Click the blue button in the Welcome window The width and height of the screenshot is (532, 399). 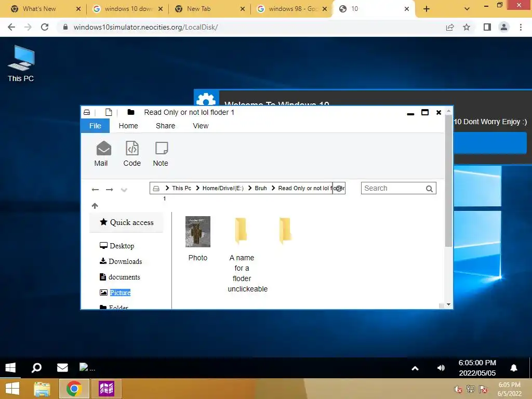click(490, 143)
